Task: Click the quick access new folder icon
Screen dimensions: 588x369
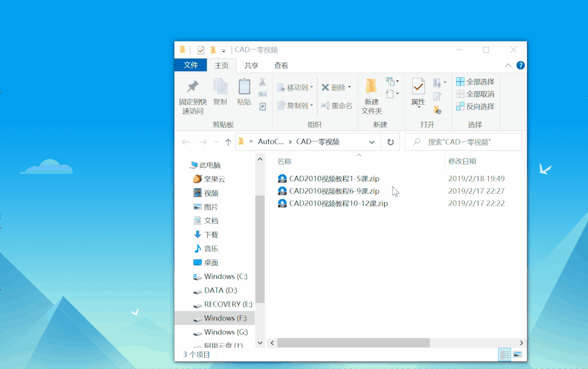Action: pyautogui.click(x=213, y=50)
